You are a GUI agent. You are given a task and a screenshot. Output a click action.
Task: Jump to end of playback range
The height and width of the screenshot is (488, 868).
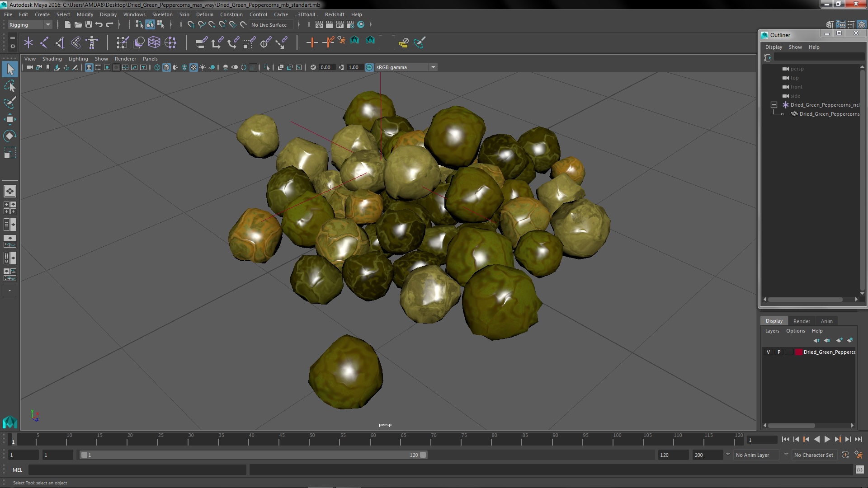point(858,439)
